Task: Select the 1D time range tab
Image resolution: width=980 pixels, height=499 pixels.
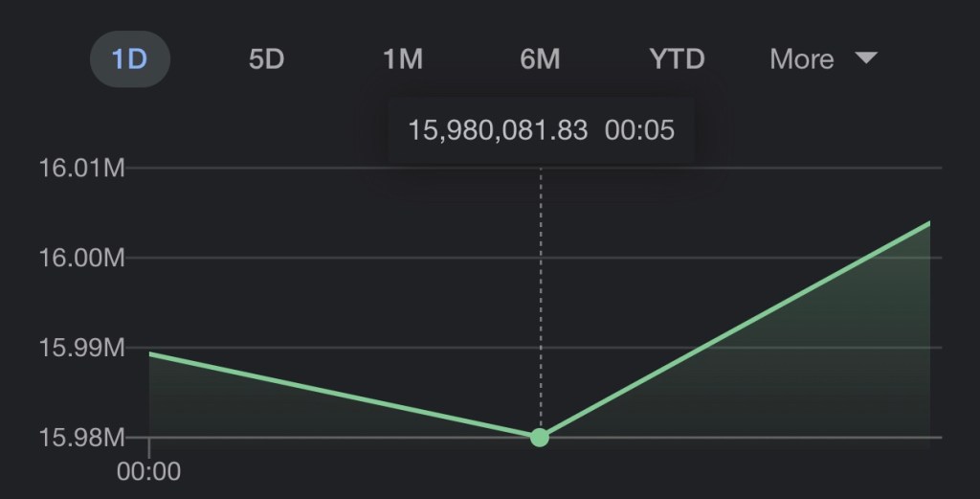Action: (x=129, y=59)
